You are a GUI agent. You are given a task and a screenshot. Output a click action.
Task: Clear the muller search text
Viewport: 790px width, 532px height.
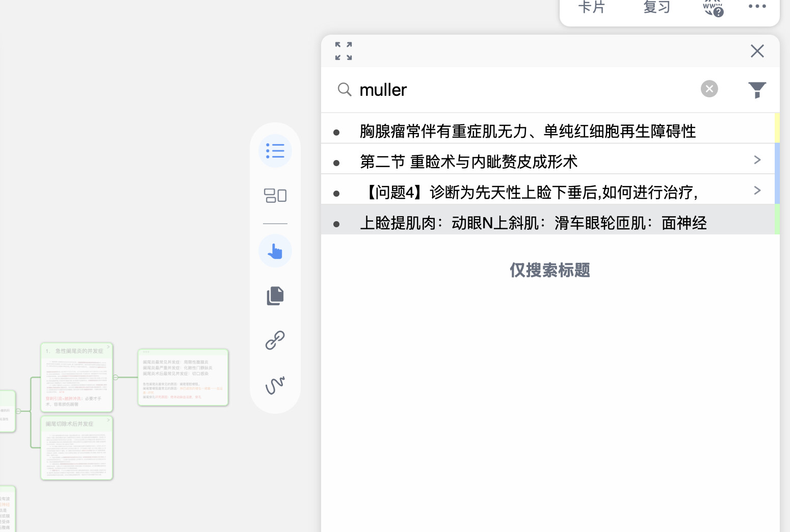pyautogui.click(x=709, y=89)
